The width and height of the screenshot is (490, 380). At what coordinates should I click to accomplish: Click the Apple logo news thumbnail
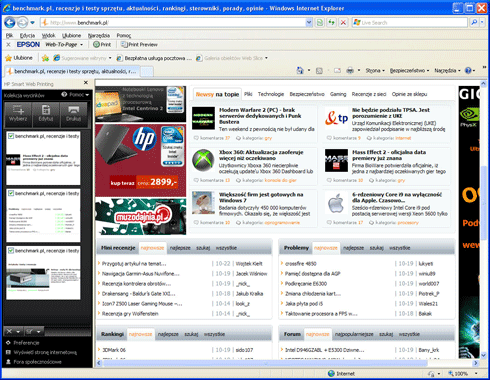pos(336,204)
